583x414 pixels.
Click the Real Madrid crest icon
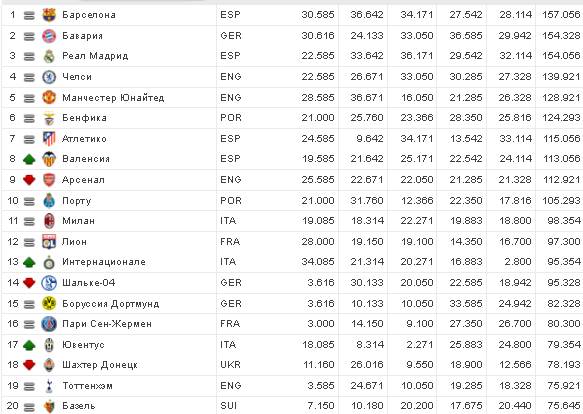pyautogui.click(x=49, y=56)
